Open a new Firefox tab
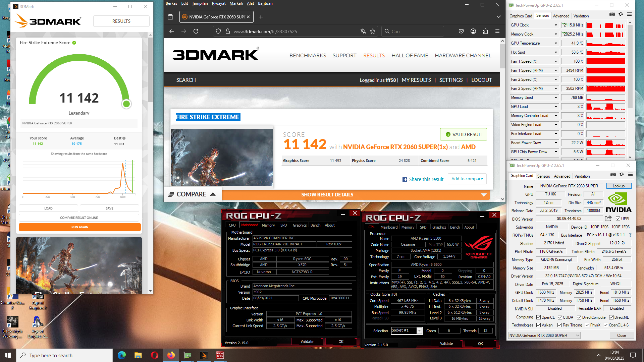 tap(261, 17)
